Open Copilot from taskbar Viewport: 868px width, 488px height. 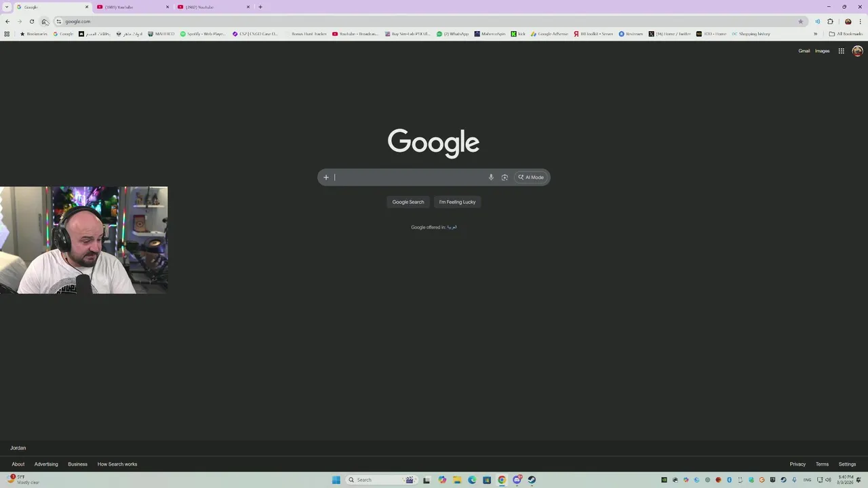(x=442, y=480)
